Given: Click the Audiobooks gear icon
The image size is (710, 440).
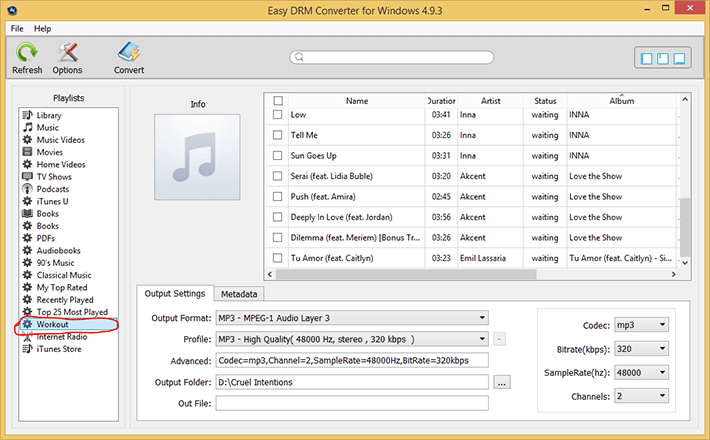Looking at the screenshot, I should point(28,250).
